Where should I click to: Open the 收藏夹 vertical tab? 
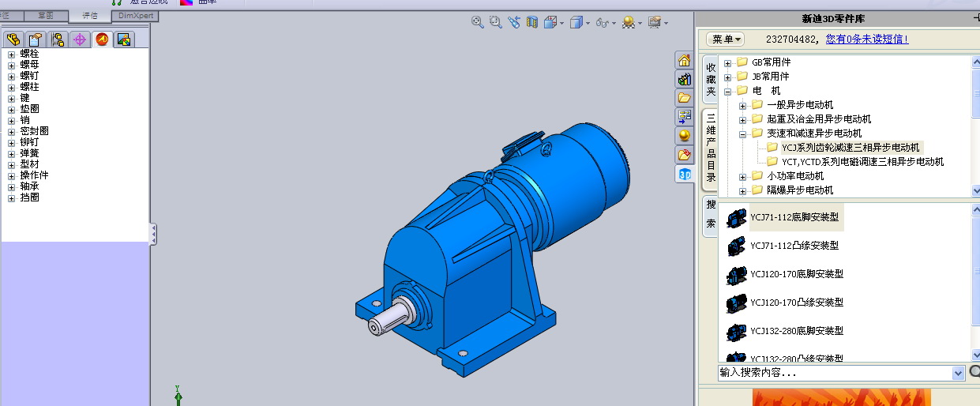coord(711,79)
